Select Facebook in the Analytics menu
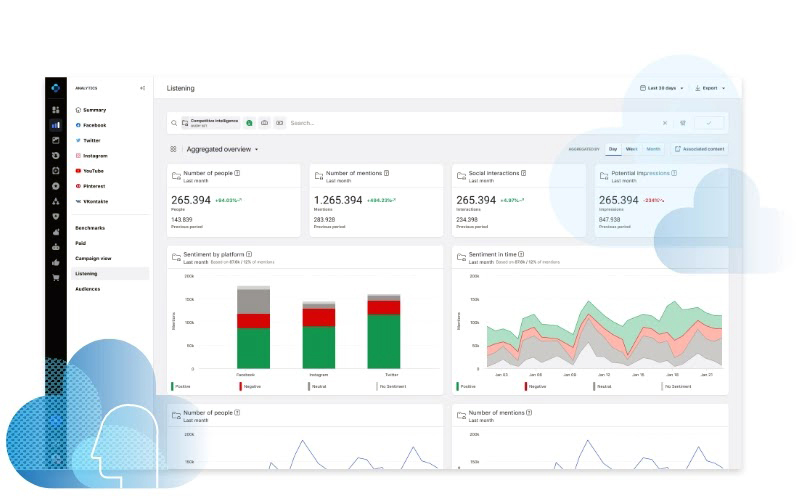Viewport: 800px width, 502px height. 94,125
